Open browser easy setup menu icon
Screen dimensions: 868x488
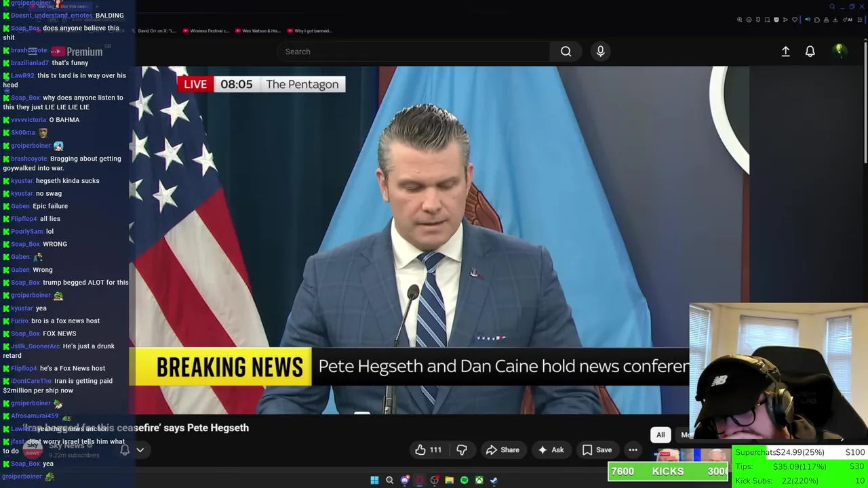tap(859, 20)
